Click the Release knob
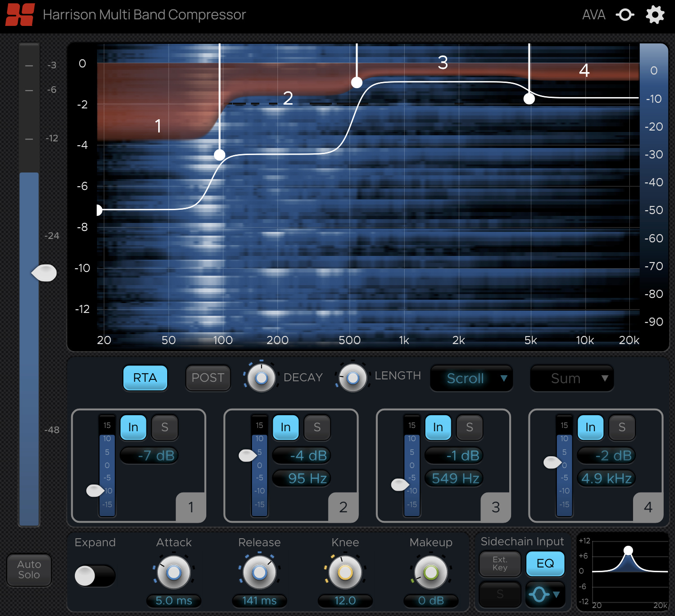Viewport: 675px width, 616px height. (260, 573)
